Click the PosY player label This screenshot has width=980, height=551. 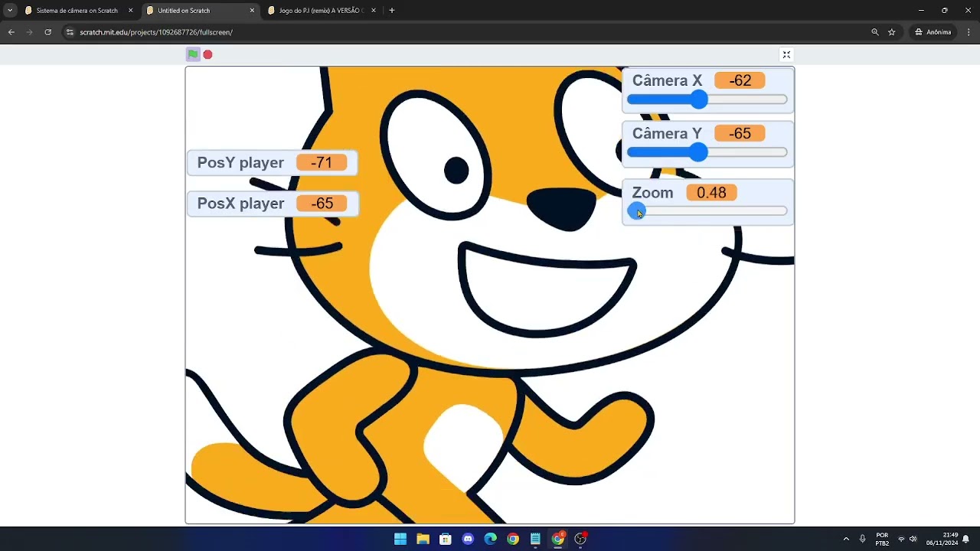(240, 162)
